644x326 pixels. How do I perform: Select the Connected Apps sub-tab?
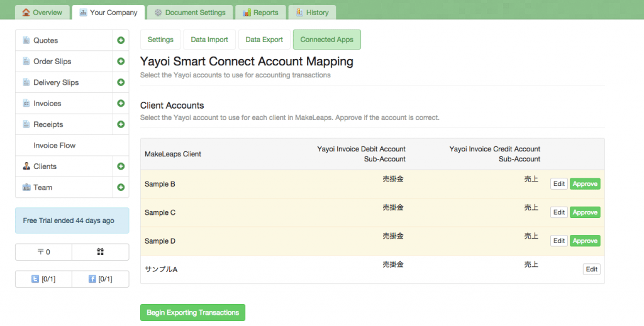pos(327,40)
